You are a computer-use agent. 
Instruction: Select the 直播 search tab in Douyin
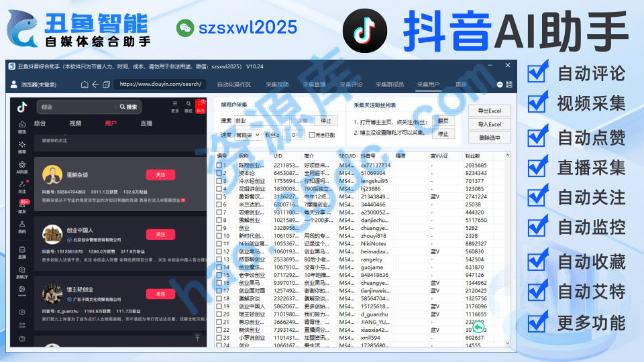click(146, 123)
